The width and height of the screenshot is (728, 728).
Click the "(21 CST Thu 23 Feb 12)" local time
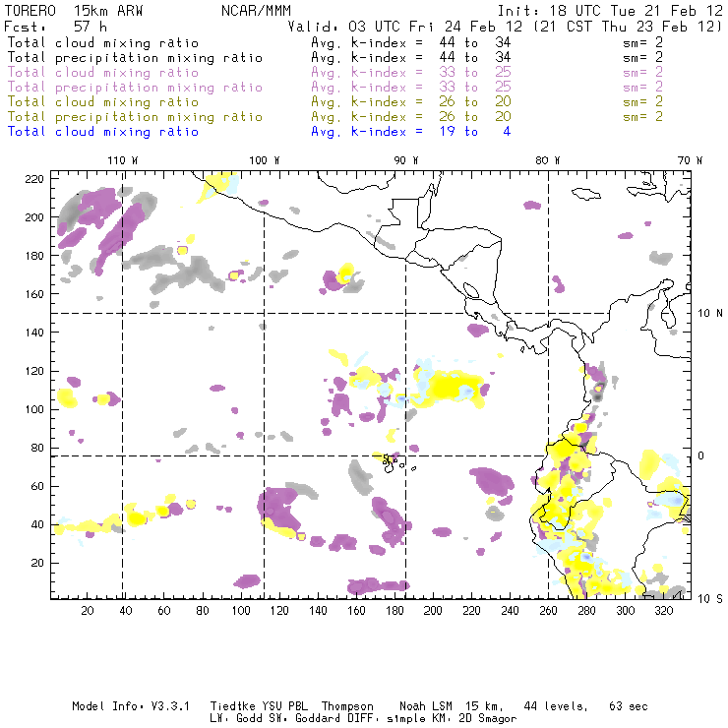tap(628, 27)
